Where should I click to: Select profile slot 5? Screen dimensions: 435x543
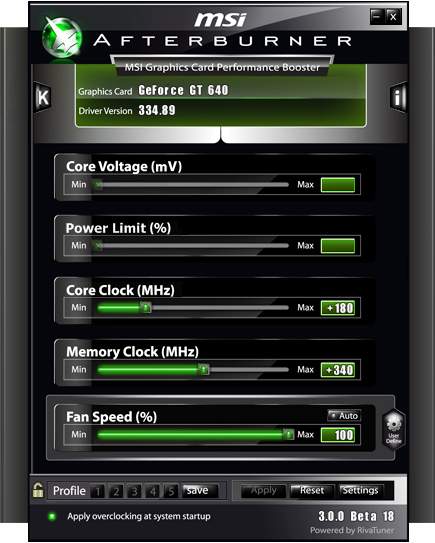pos(171,491)
